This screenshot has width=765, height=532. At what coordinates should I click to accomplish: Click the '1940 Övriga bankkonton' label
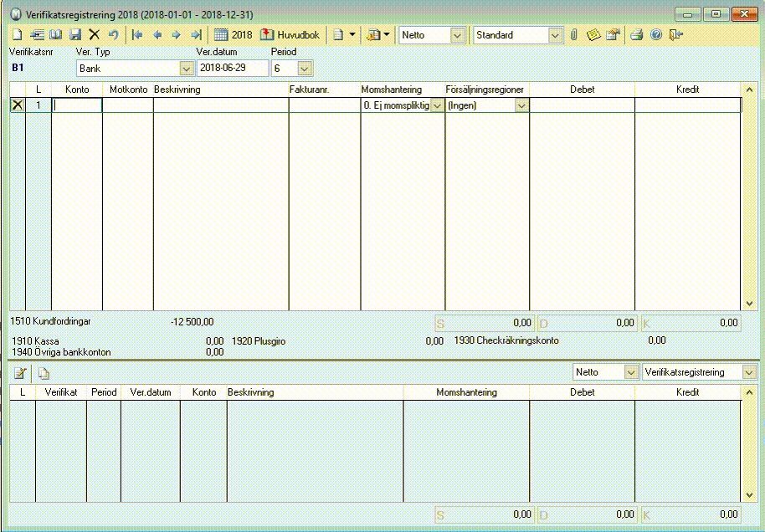[x=61, y=352]
